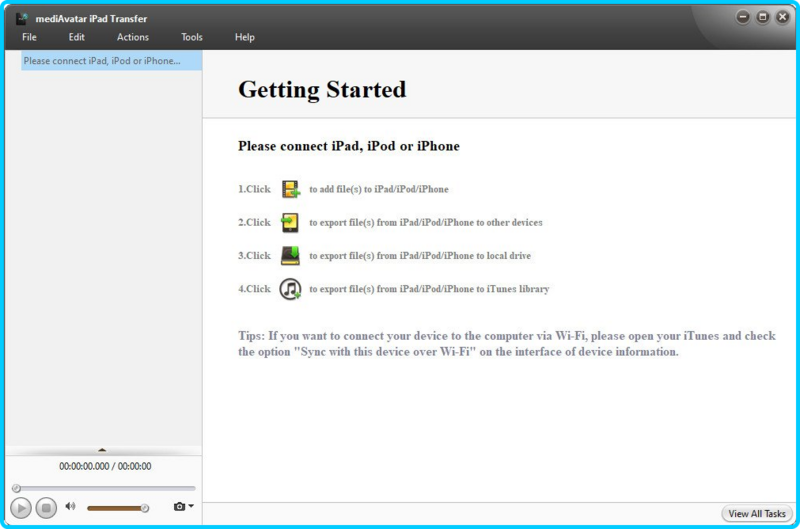The height and width of the screenshot is (529, 800).
Task: Open the File menu
Action: click(x=29, y=37)
